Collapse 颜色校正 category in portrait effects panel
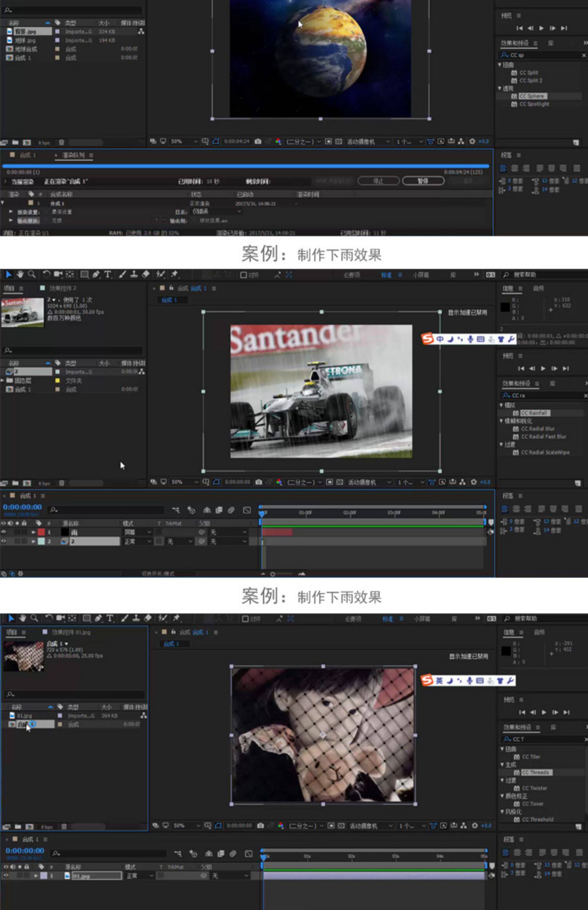Image resolution: width=588 pixels, height=910 pixels. pyautogui.click(x=502, y=796)
